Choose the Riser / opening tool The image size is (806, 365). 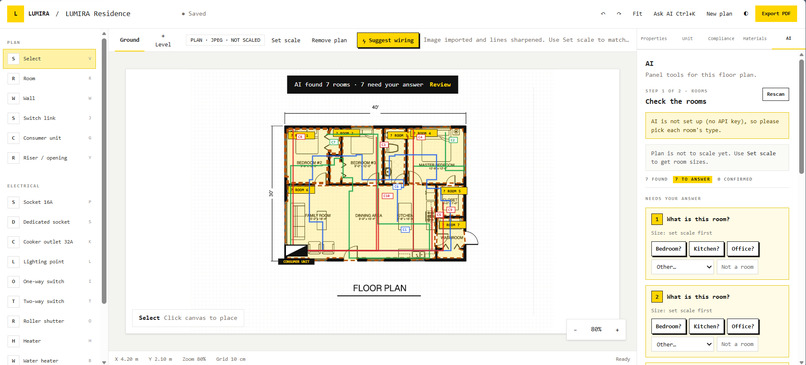coord(49,158)
